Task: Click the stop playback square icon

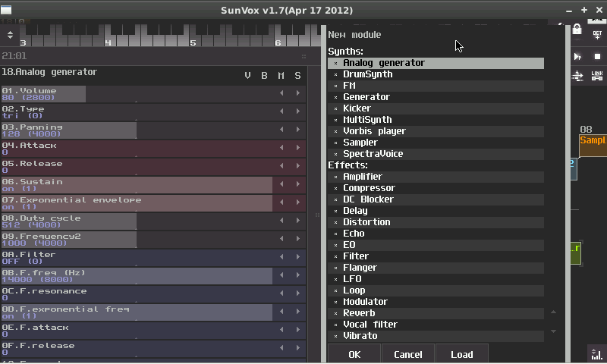Action: pos(597,56)
